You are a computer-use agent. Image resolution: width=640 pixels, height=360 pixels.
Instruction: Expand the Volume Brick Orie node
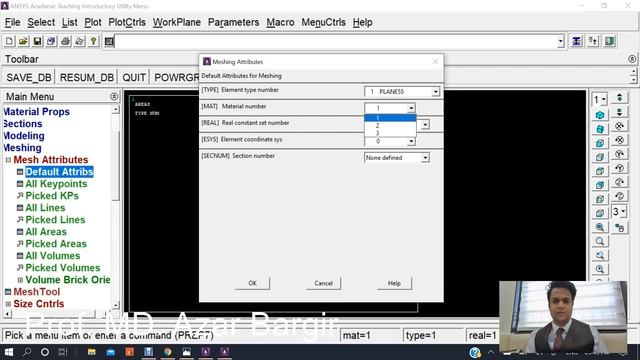(20, 280)
